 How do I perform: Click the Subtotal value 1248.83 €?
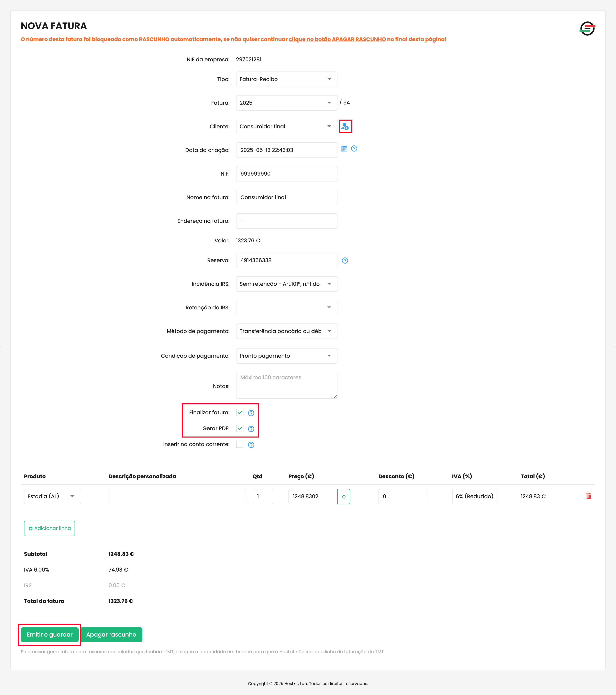121,554
